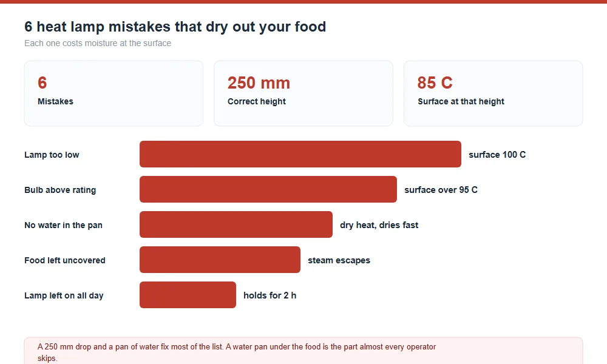Click the 'dry heat, dries fast' label

(x=379, y=225)
